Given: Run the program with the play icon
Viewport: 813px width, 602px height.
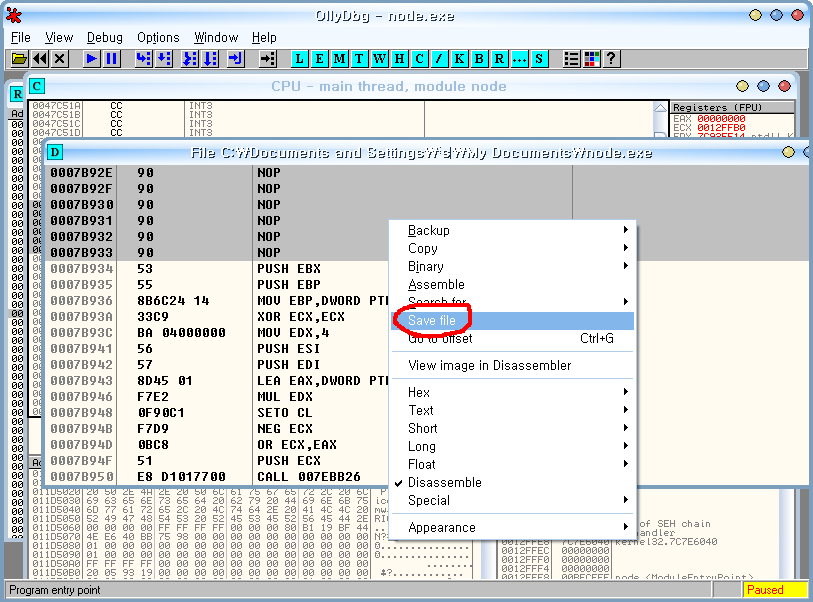Looking at the screenshot, I should click(91, 59).
